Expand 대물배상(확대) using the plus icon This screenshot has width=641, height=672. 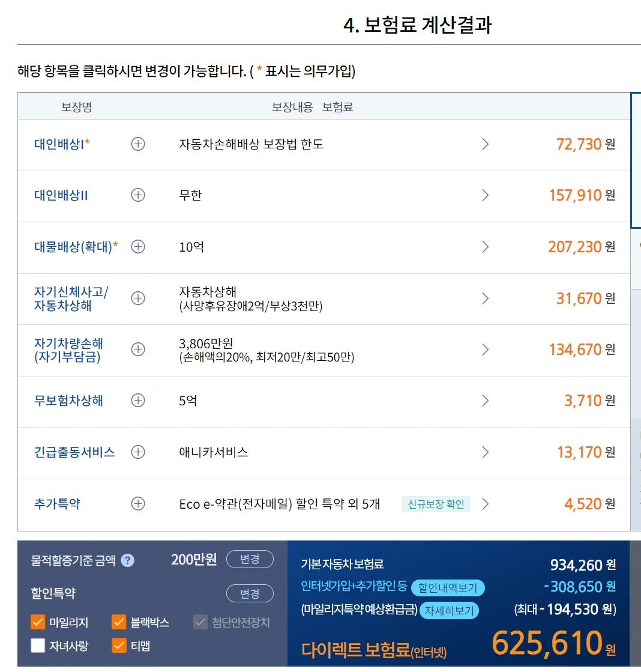pos(137,247)
